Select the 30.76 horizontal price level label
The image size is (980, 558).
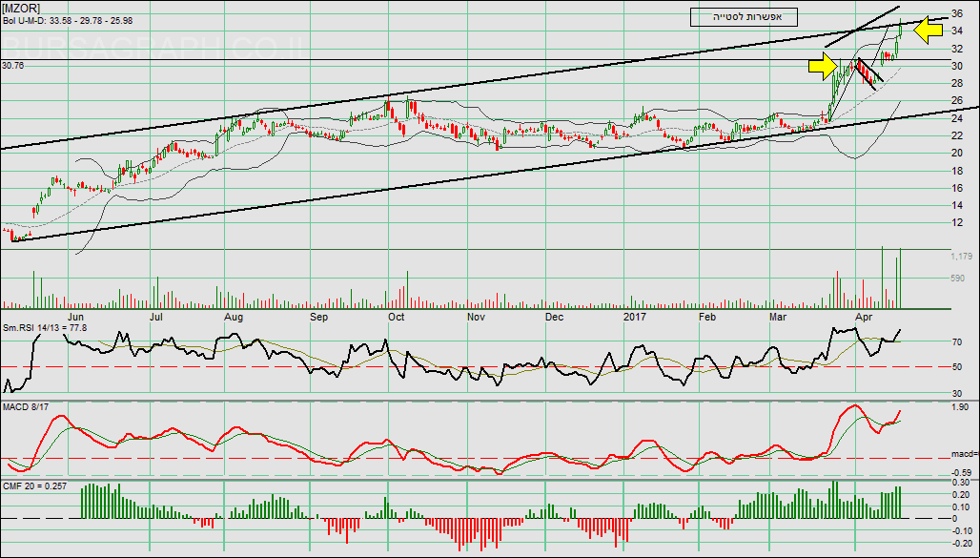tap(13, 66)
